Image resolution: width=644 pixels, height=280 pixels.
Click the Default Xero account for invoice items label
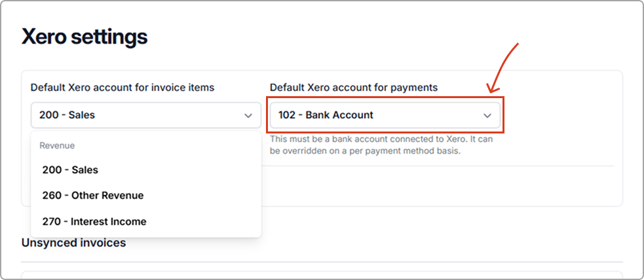(x=123, y=87)
